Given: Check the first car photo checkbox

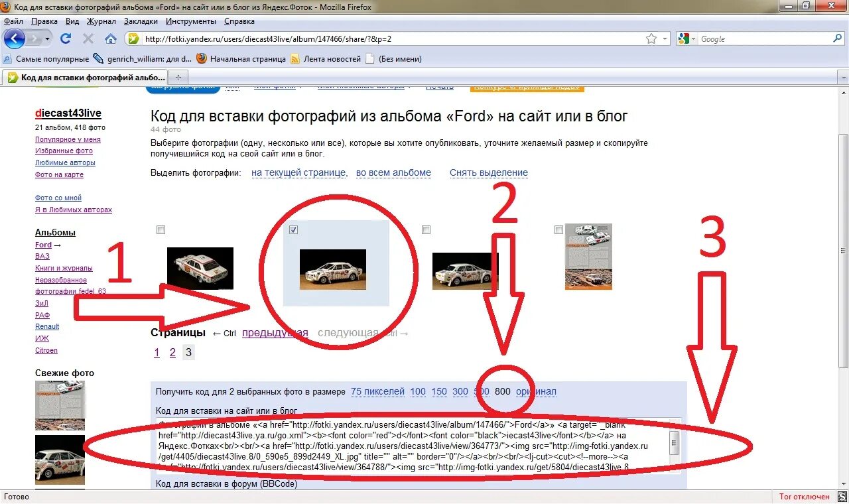Looking at the screenshot, I should pos(161,230).
